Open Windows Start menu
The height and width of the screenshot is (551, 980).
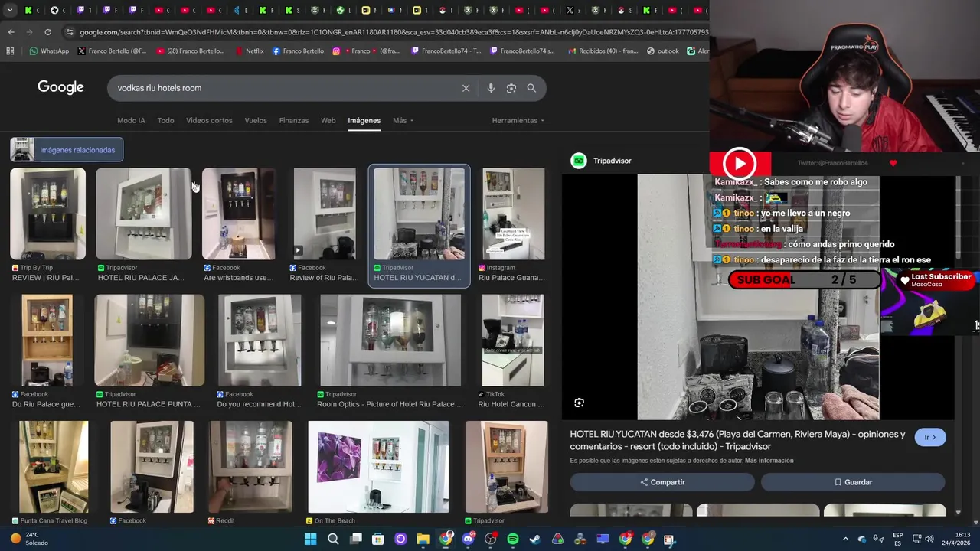pos(310,539)
